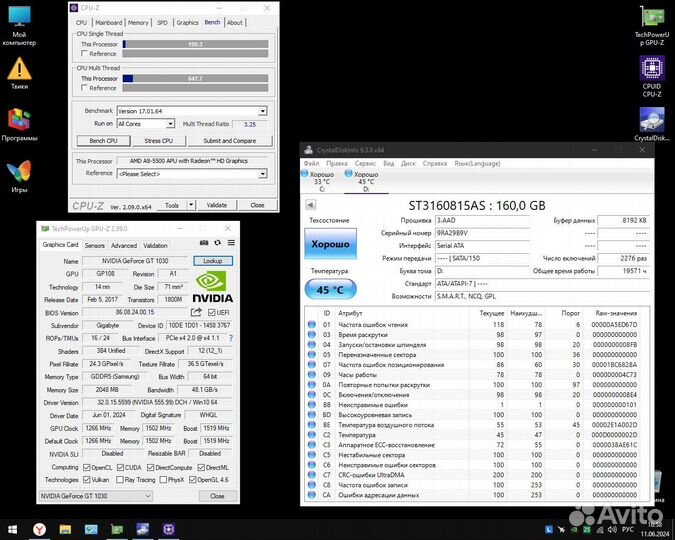Click the previous disk arrow in CrystalDiskInfo
This screenshot has width=675, height=540.
pyautogui.click(x=312, y=204)
